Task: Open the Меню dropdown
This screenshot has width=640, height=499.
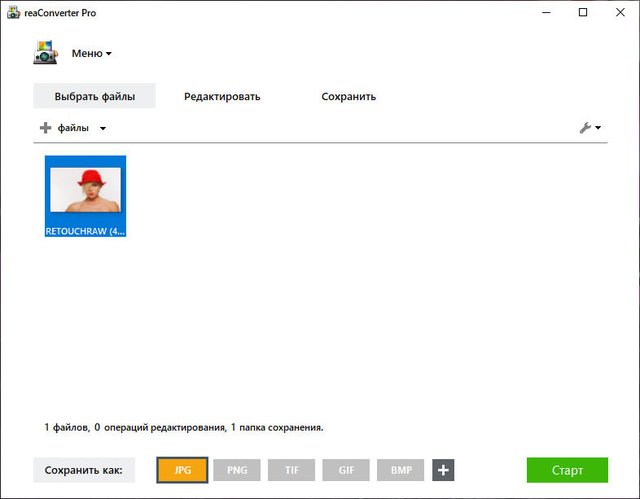Action: [x=91, y=54]
